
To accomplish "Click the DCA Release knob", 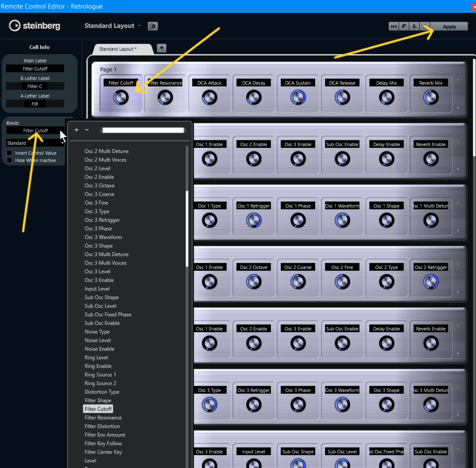I will [343, 98].
